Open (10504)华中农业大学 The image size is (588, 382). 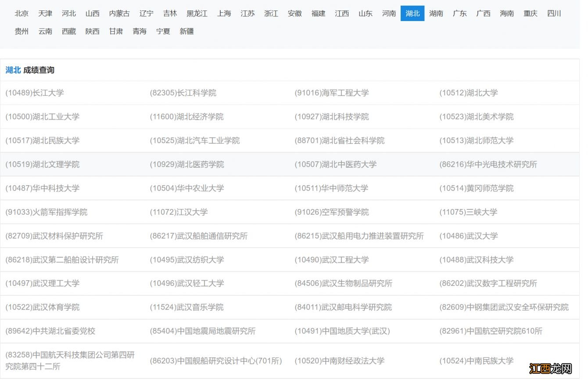click(187, 188)
